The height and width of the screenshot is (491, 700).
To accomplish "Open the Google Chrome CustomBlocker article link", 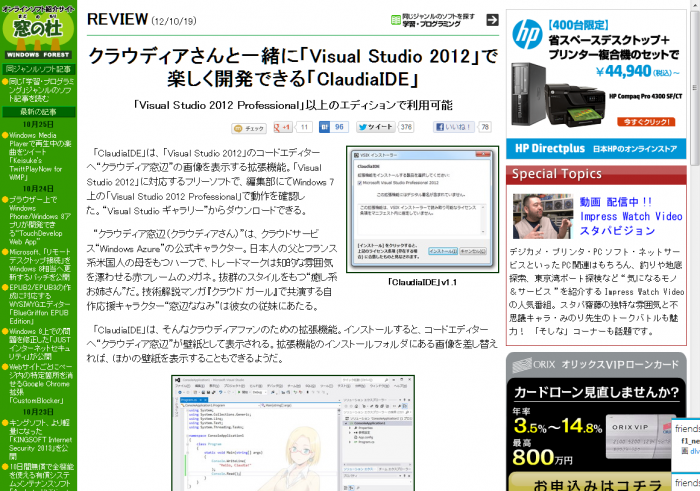I will tap(39, 384).
